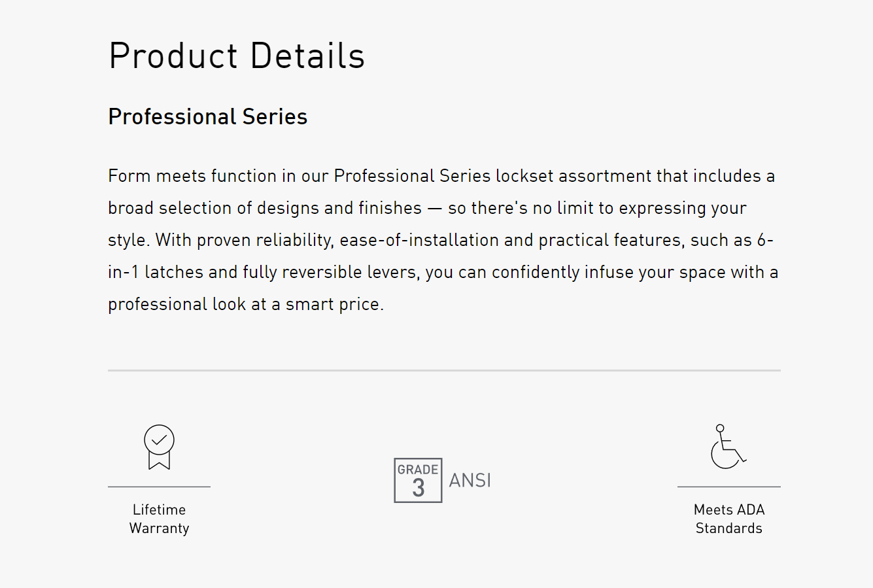Click the Lifetime Warranty ribbon badge icon
873x588 pixels.
tap(159, 447)
